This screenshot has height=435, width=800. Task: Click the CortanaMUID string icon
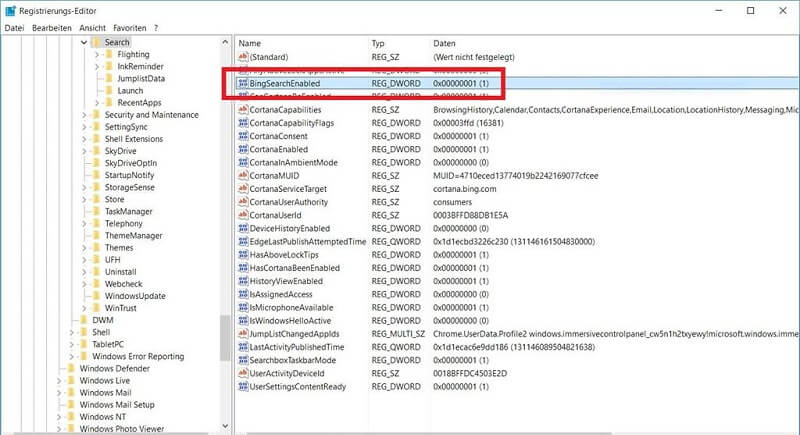[x=243, y=175]
